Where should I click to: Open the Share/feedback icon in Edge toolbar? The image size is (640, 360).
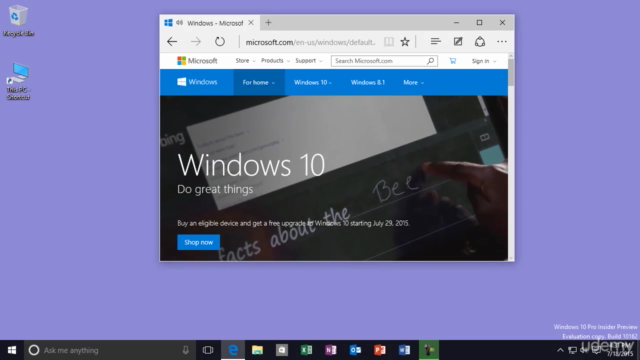[480, 41]
